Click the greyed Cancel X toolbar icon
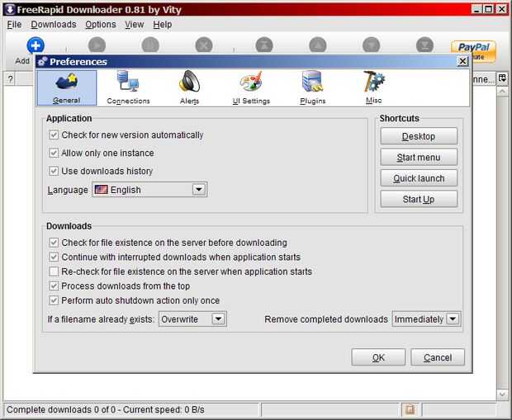The image size is (512, 420). click(204, 45)
